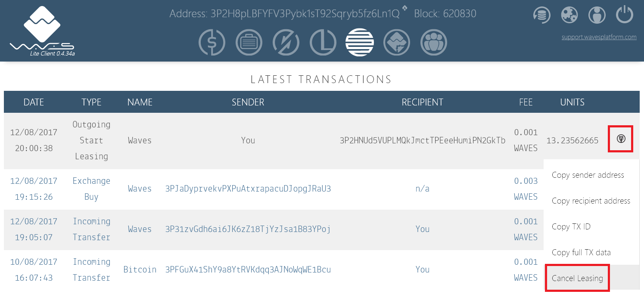Viewport: 644px width, 294px height.
Task: Choose "Copy sender address" from menu
Action: coord(588,175)
